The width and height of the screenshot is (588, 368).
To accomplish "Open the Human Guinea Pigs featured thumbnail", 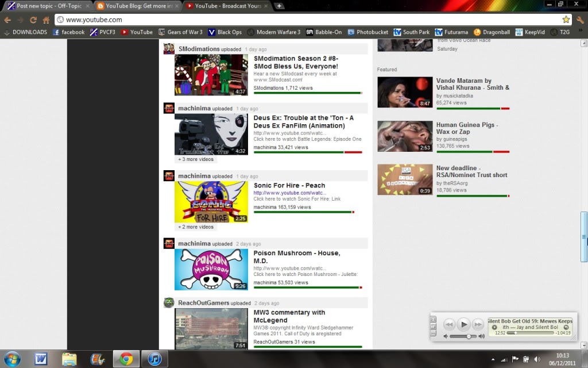I will click(x=405, y=136).
